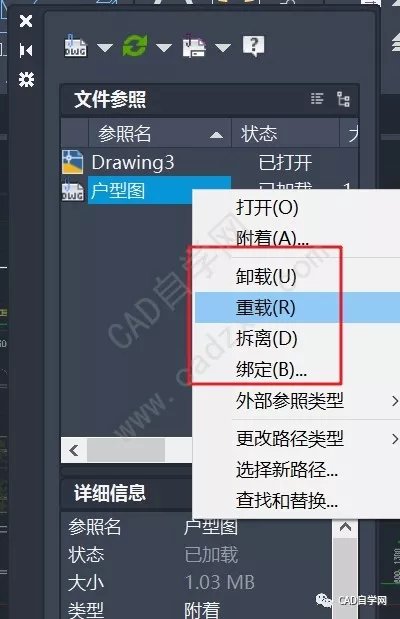Sort by the 参照名 column header
Screen dimensions: 400x619
coord(160,133)
